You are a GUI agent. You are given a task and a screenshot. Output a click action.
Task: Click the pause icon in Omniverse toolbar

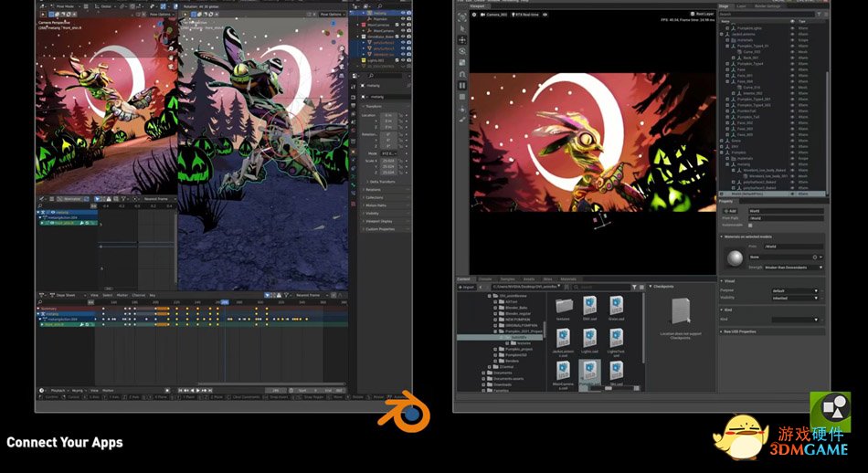tap(462, 85)
